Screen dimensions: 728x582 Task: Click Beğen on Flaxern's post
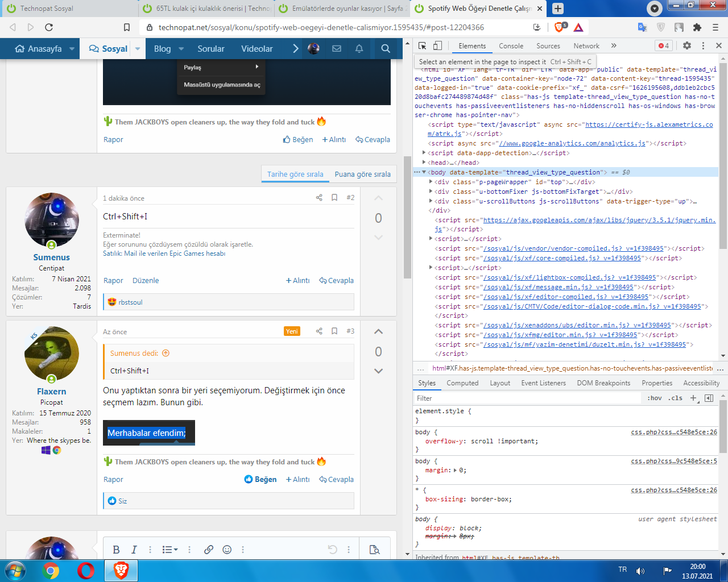click(260, 480)
